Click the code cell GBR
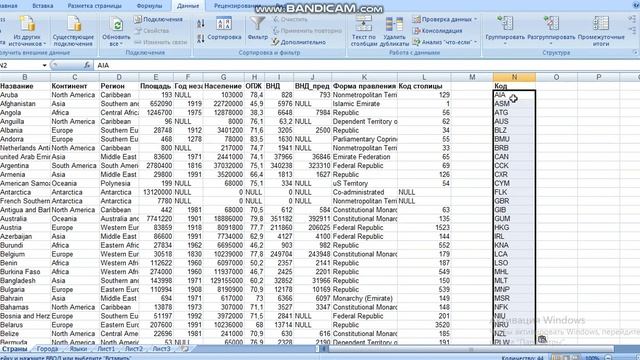 point(514,201)
